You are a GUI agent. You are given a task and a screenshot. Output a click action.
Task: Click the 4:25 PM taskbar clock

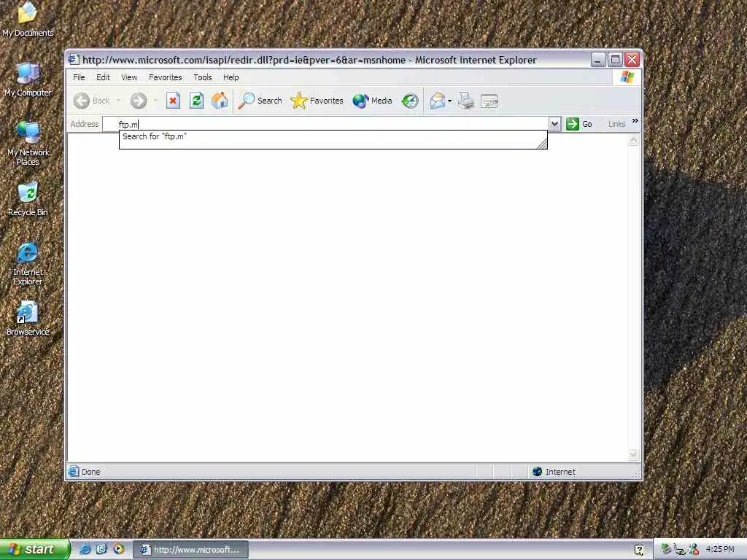(x=720, y=549)
